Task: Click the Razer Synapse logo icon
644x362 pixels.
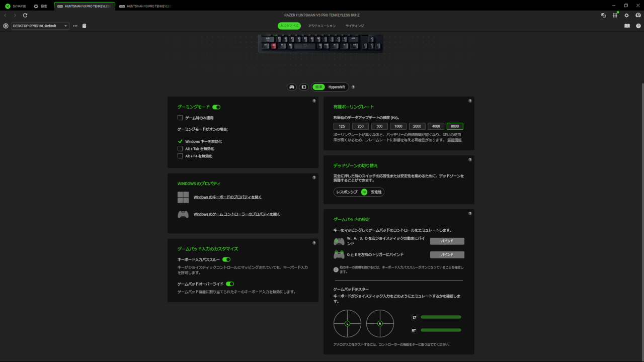Action: (8, 6)
